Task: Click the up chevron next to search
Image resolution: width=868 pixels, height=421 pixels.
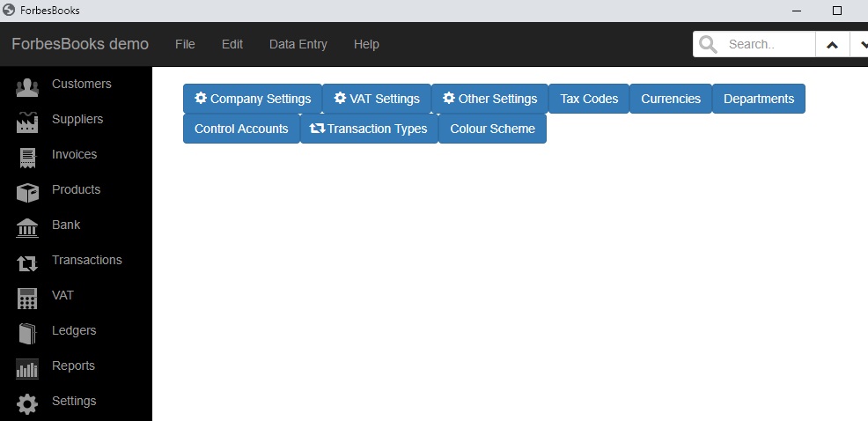Action: [x=832, y=45]
